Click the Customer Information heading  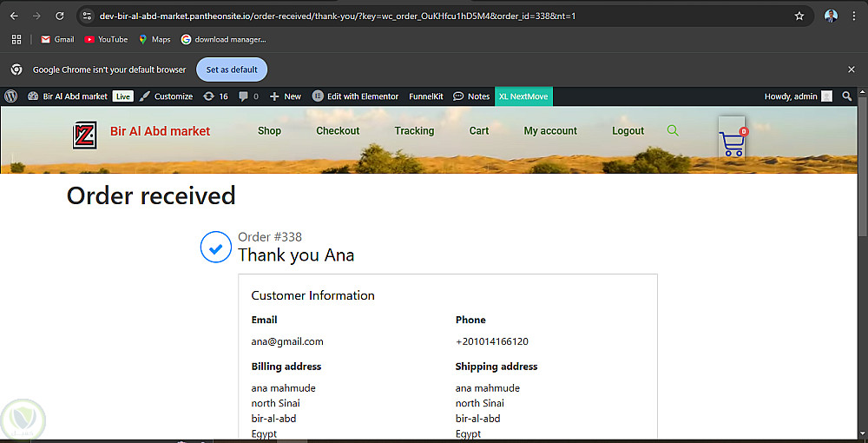click(x=312, y=295)
